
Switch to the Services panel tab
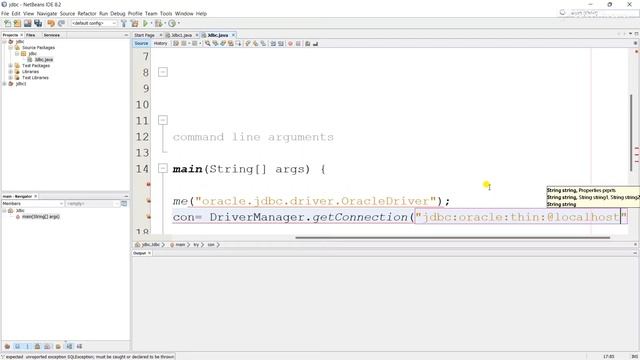coord(51,35)
